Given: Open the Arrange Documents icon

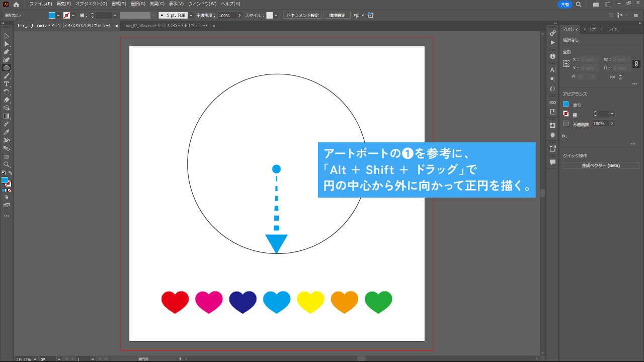Looking at the screenshot, I should pos(596,4).
